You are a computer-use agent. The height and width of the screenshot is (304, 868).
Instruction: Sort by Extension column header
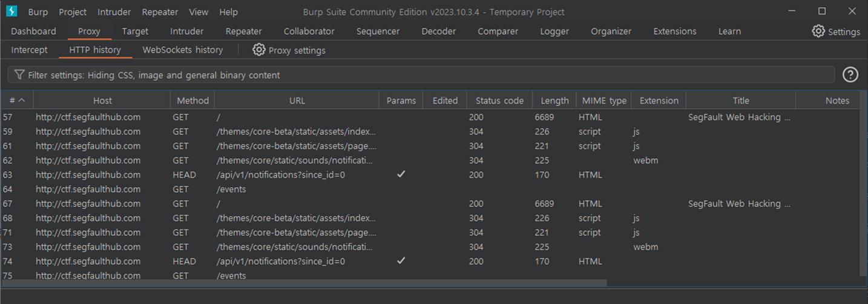click(659, 101)
